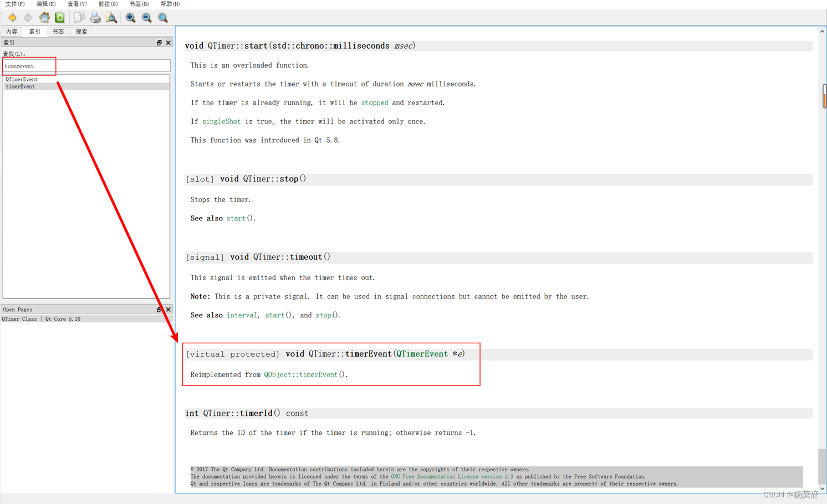Click the copy pages toolbar icon
The height and width of the screenshot is (504, 827).
coord(79,18)
